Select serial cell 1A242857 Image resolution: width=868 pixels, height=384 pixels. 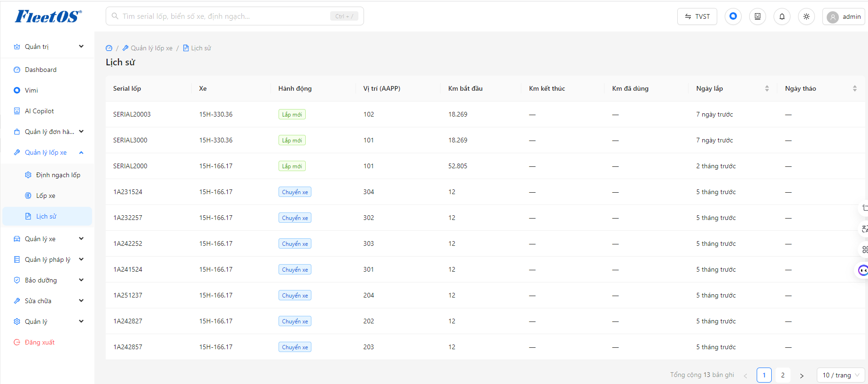pyautogui.click(x=128, y=347)
